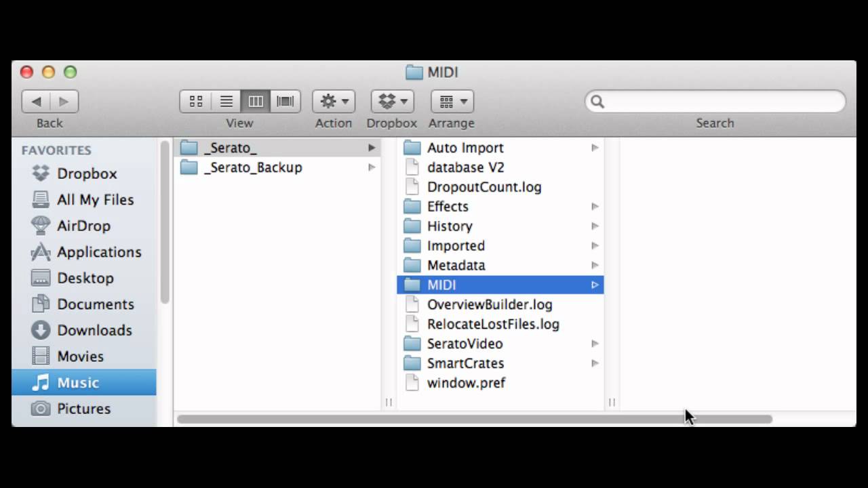Viewport: 868px width, 488px height.
Task: Open Movies in the sidebar
Action: pos(84,356)
